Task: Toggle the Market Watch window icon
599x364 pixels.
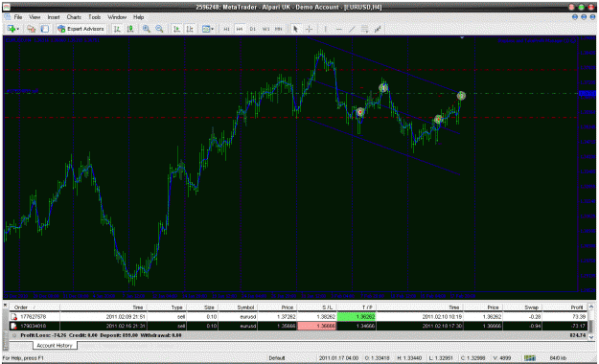Action: click(x=45, y=29)
